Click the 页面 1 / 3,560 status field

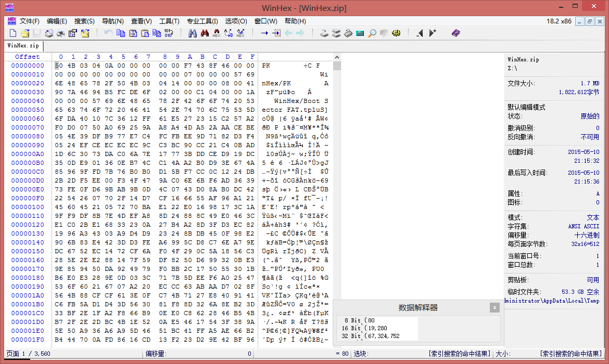pyautogui.click(x=73, y=354)
